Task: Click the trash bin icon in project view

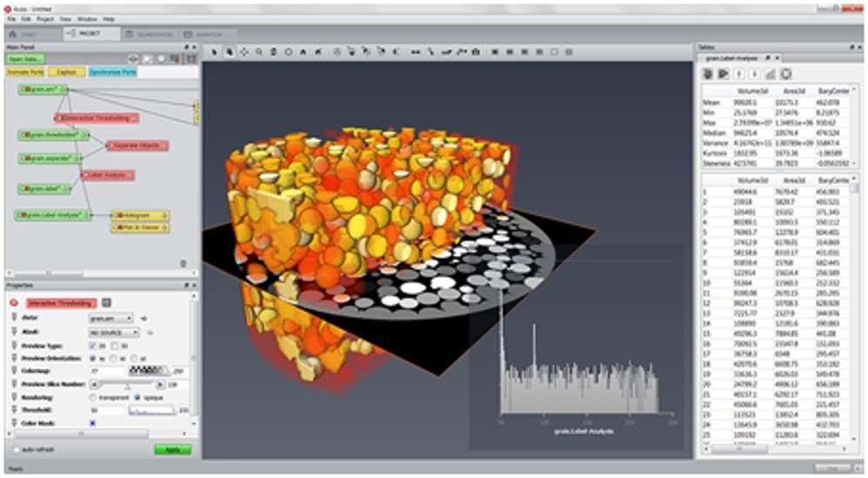Action: [183, 263]
